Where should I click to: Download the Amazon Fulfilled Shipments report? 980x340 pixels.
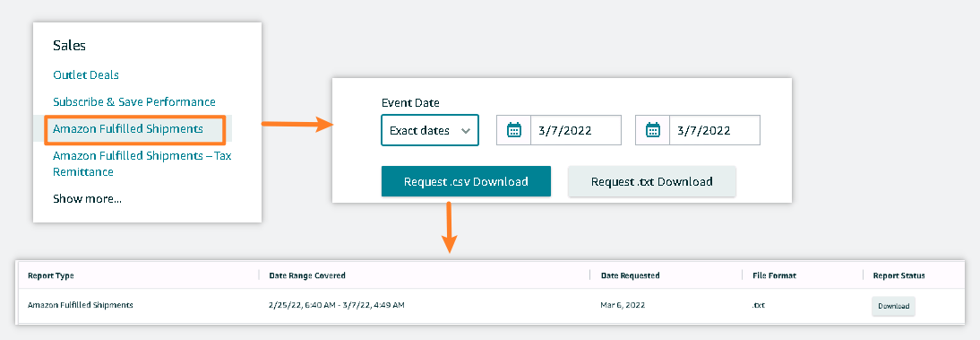tap(894, 306)
